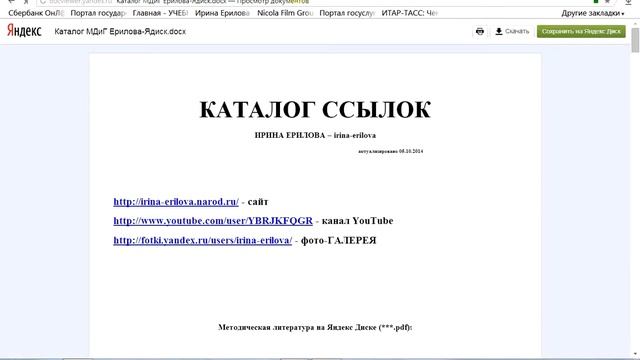Follow the irina-erilova.narod.ru site link
640x360 pixels.
(x=176, y=202)
